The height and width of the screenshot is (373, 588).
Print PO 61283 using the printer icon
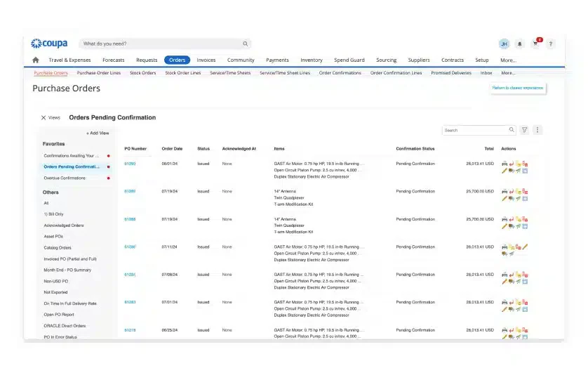click(x=505, y=303)
